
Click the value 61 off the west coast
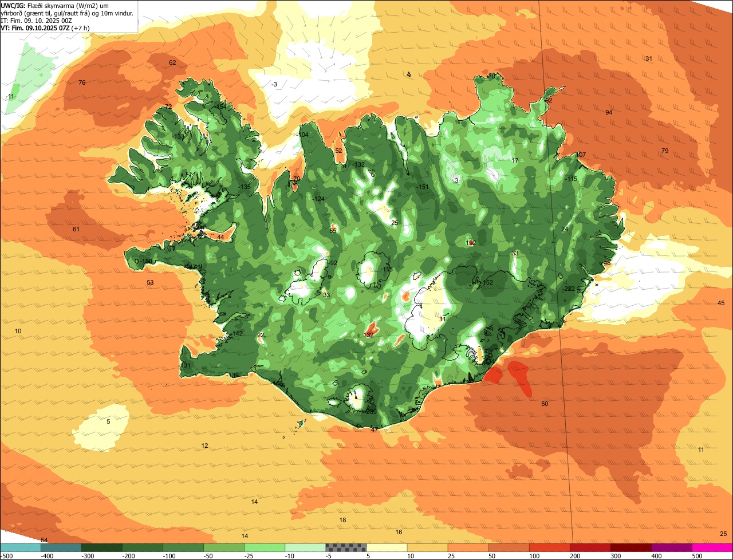pyautogui.click(x=76, y=229)
